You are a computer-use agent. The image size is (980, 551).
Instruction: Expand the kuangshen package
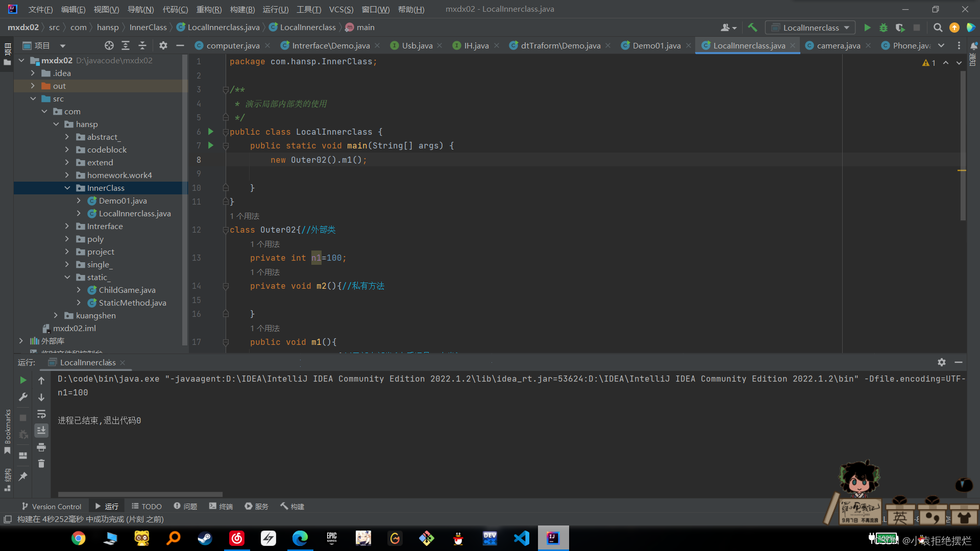click(56, 315)
